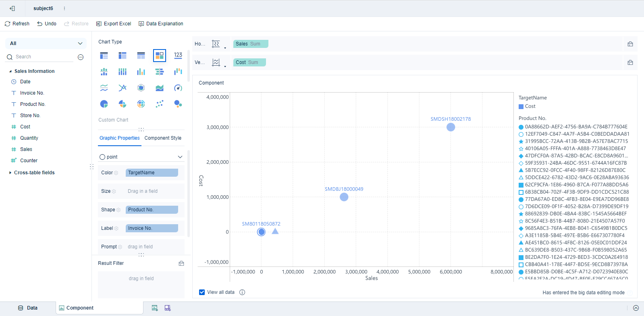
Task: Select the pie chart type
Action: coord(104,104)
